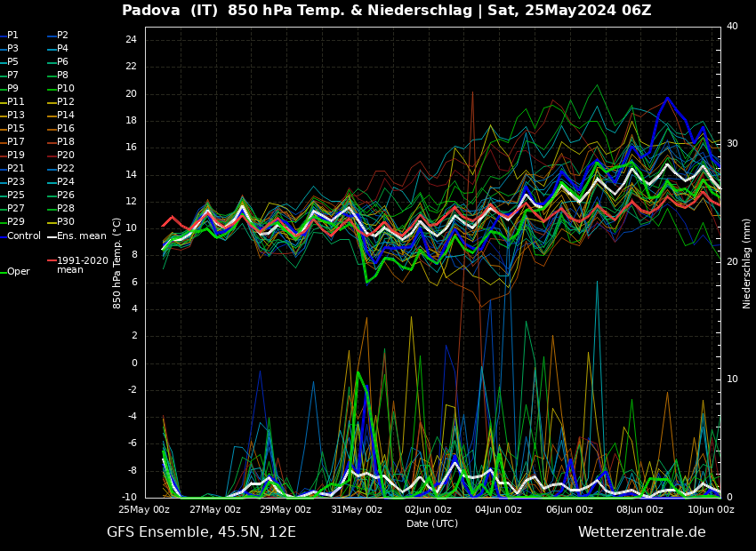Pick the 14 temperature axis label

(131, 174)
